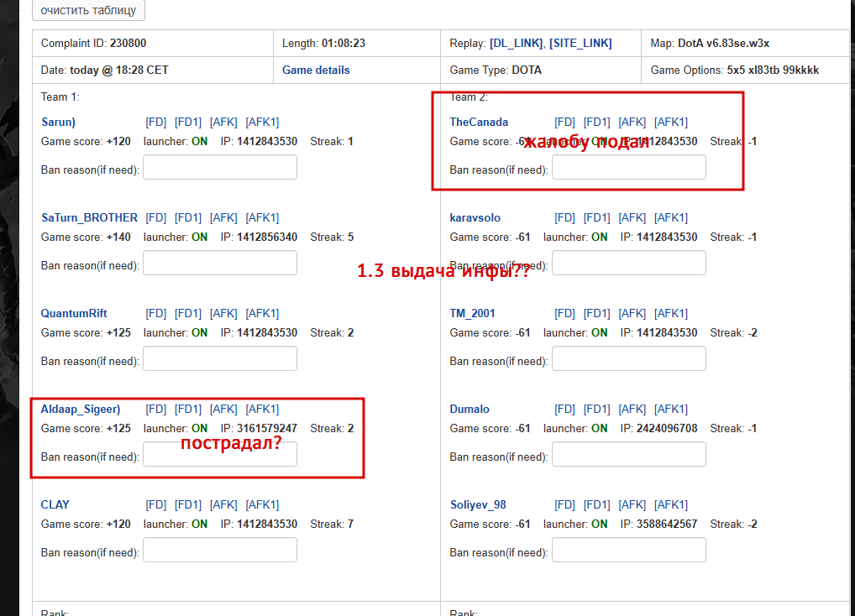Click AFK1 link for CLAY

[x=262, y=505]
